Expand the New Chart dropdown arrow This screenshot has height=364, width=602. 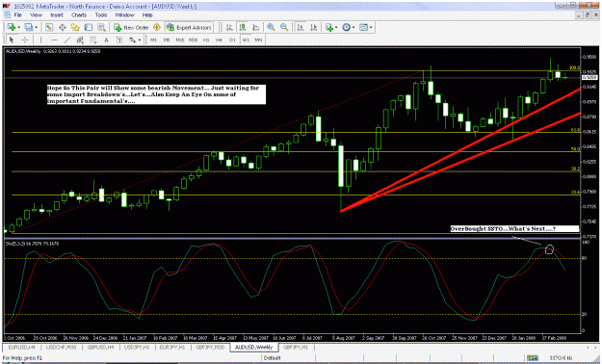[x=18, y=27]
